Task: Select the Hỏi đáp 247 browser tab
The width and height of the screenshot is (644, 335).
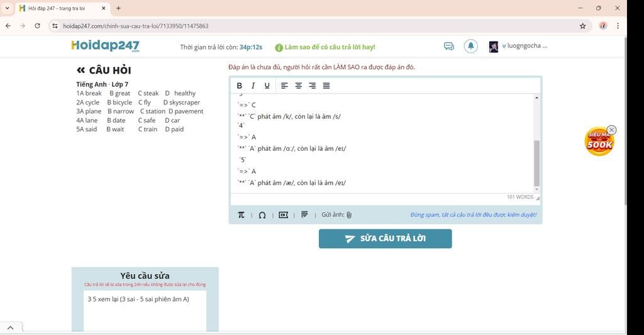Action: click(62, 8)
